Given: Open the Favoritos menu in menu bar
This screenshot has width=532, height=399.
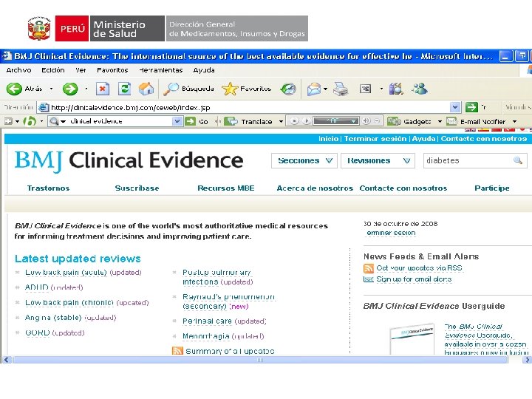Looking at the screenshot, I should coord(112,70).
